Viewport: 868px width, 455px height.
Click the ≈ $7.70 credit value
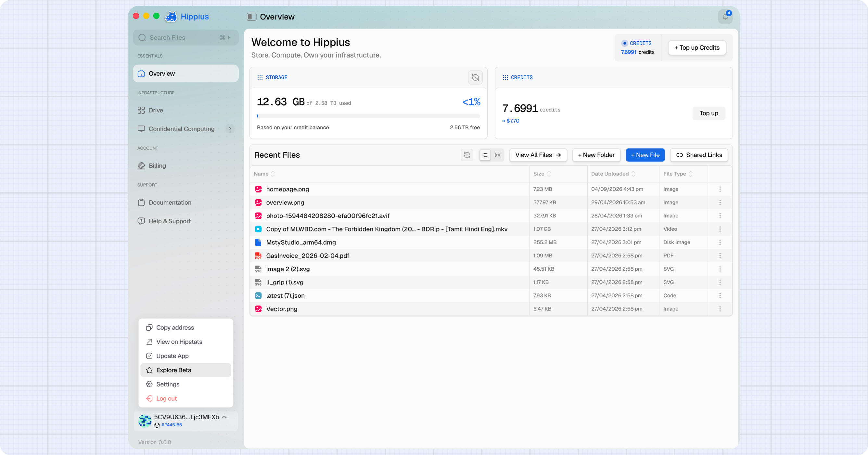(510, 121)
